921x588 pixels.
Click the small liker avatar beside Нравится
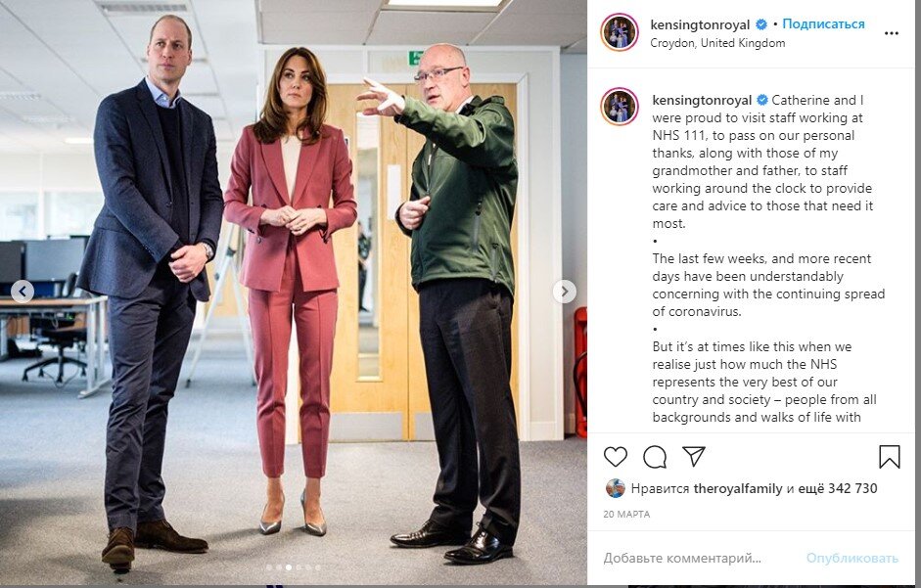615,488
